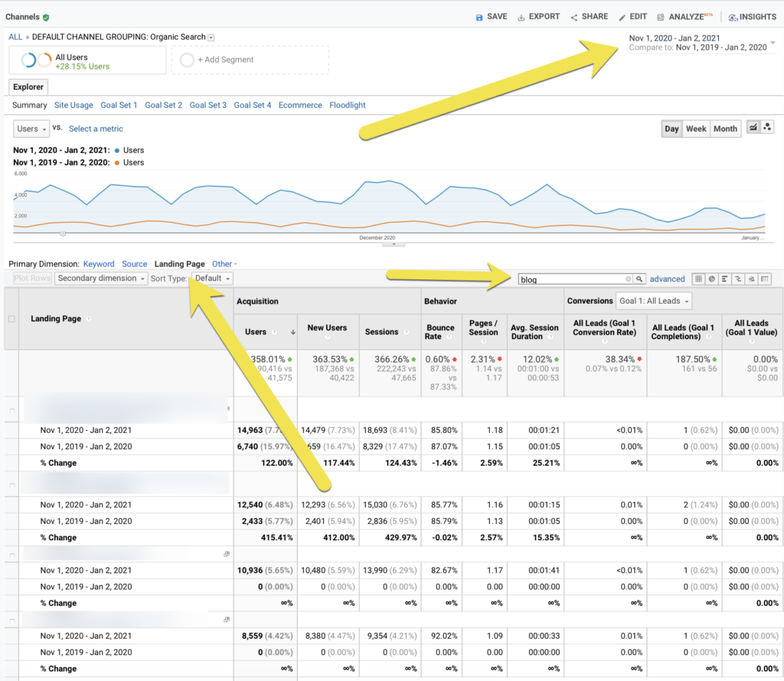
Task: Select all rows with the header checkbox
Action: click(11, 318)
